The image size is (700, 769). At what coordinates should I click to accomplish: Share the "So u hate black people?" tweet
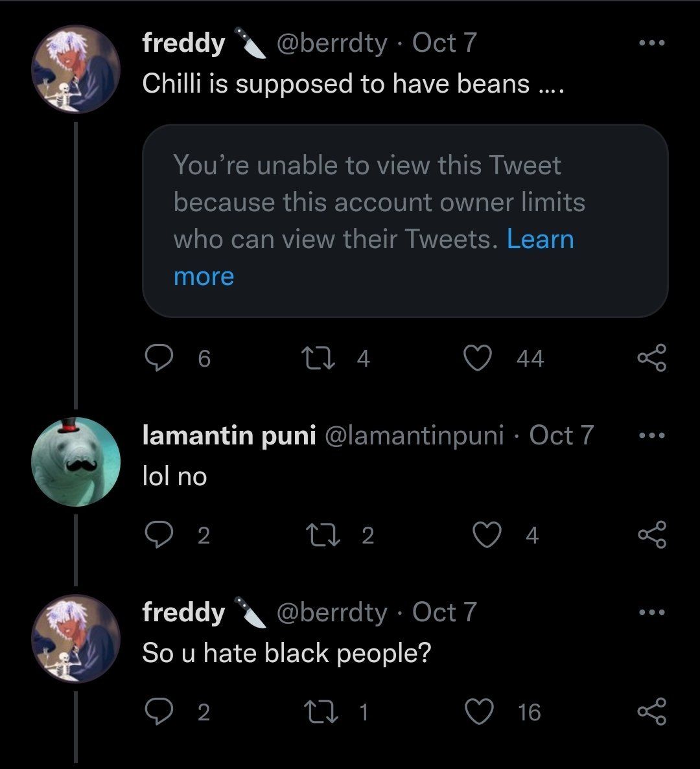(x=651, y=712)
